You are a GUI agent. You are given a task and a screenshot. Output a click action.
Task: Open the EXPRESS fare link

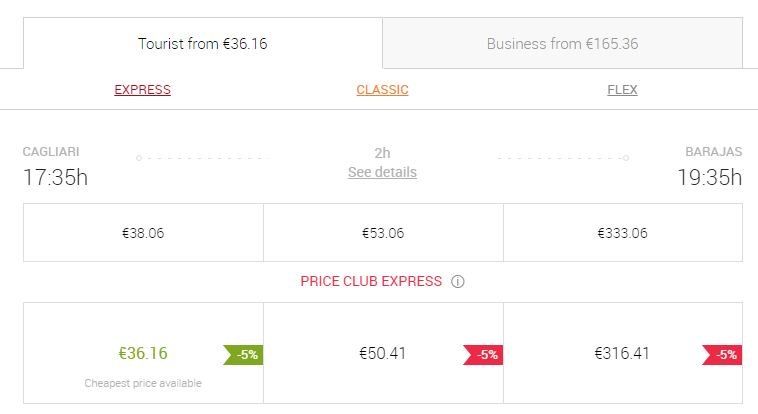[143, 90]
